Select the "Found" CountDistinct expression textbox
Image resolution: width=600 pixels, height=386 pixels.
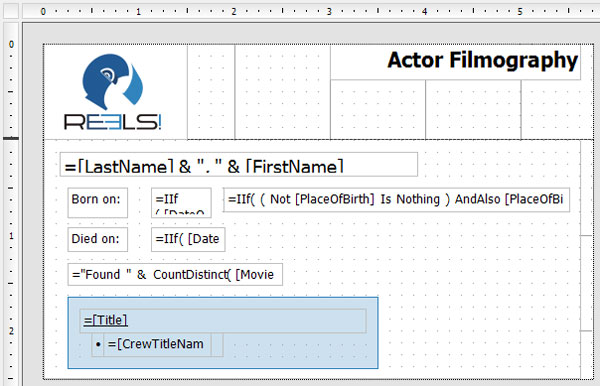[175, 274]
